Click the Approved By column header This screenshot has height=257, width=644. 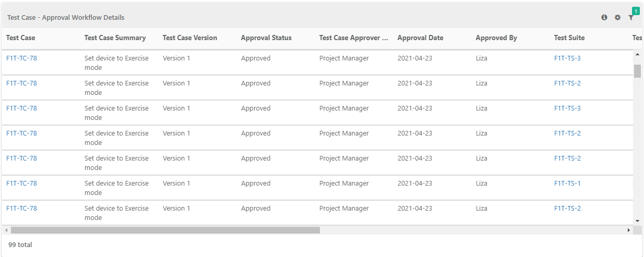pos(496,38)
